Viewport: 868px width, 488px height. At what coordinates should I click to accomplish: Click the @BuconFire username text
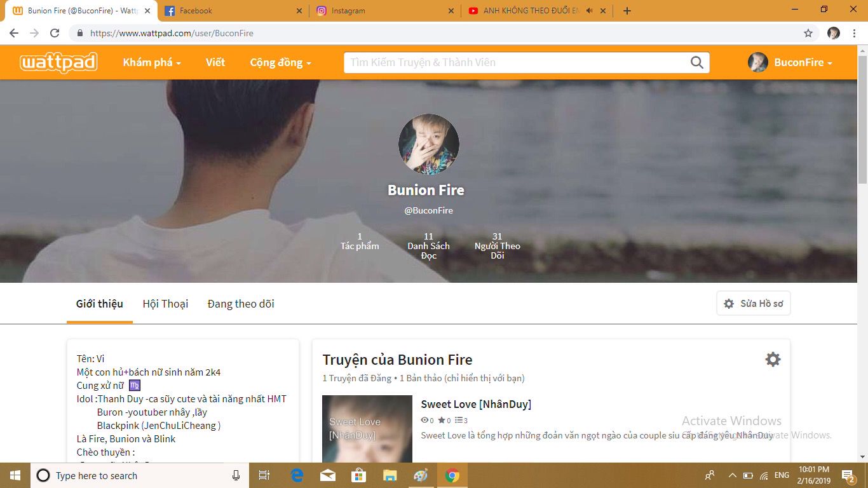[x=429, y=210]
